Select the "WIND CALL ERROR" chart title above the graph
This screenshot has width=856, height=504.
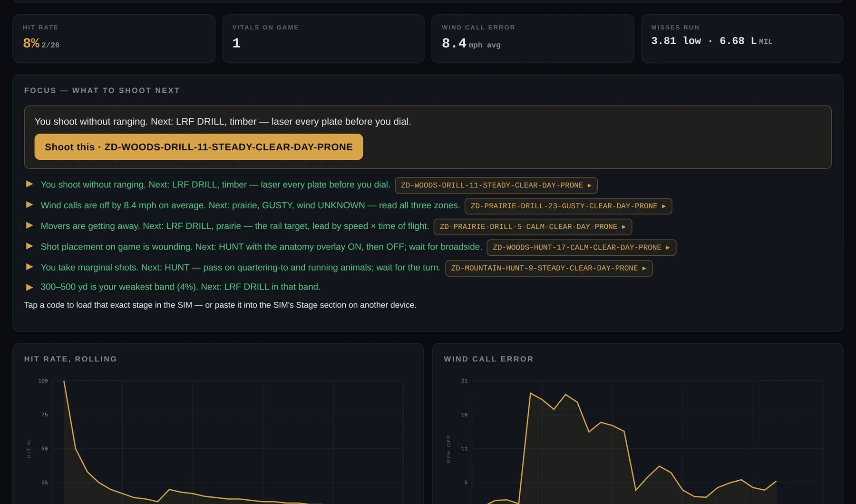coord(488,359)
